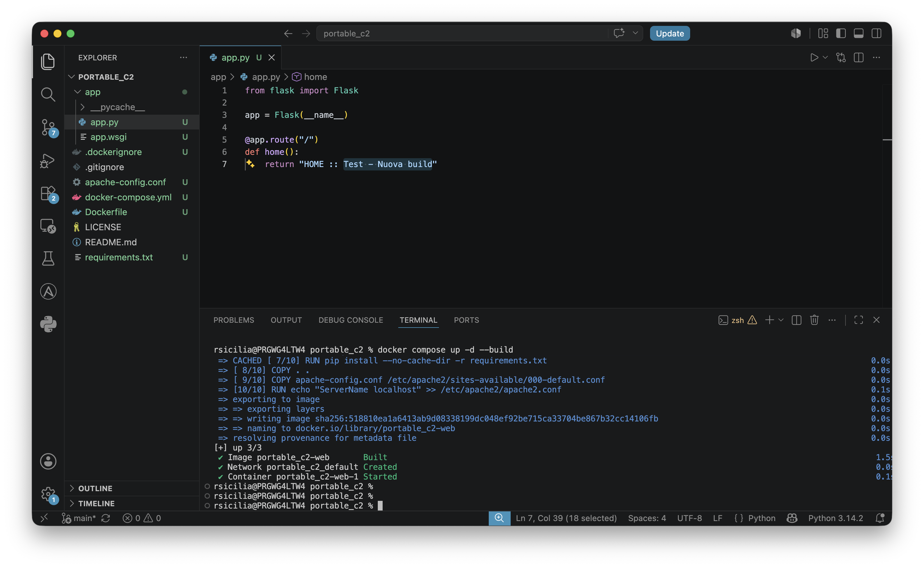This screenshot has height=568, width=924.
Task: Click remote window indicator in status bar
Action: (x=44, y=518)
